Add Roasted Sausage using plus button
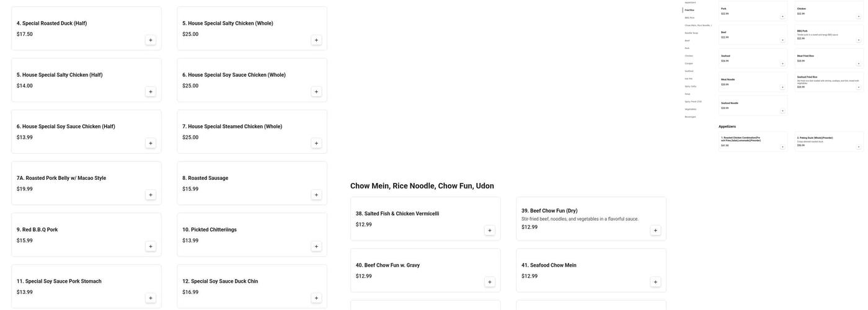Image resolution: width=868 pixels, height=310 pixels. click(x=316, y=195)
